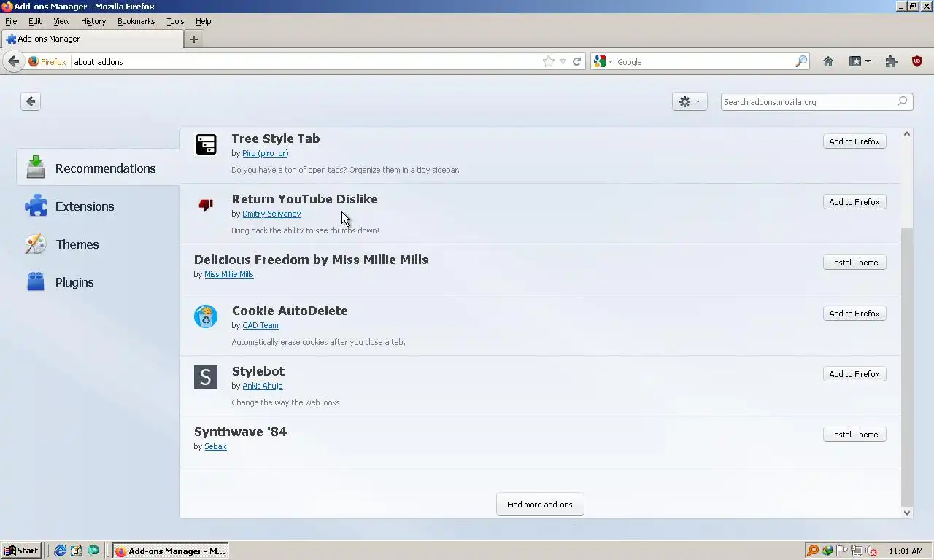The image size is (934, 560).
Task: Click the Return YouTube Dislike thumbs-down icon
Action: coord(206,205)
